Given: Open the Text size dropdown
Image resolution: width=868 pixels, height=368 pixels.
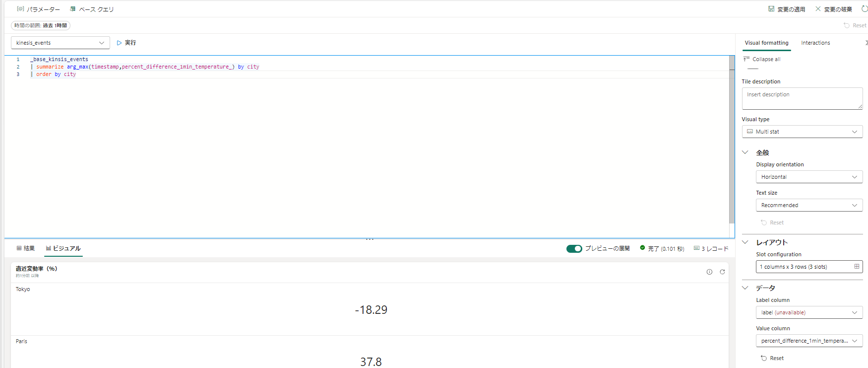Looking at the screenshot, I should point(809,205).
